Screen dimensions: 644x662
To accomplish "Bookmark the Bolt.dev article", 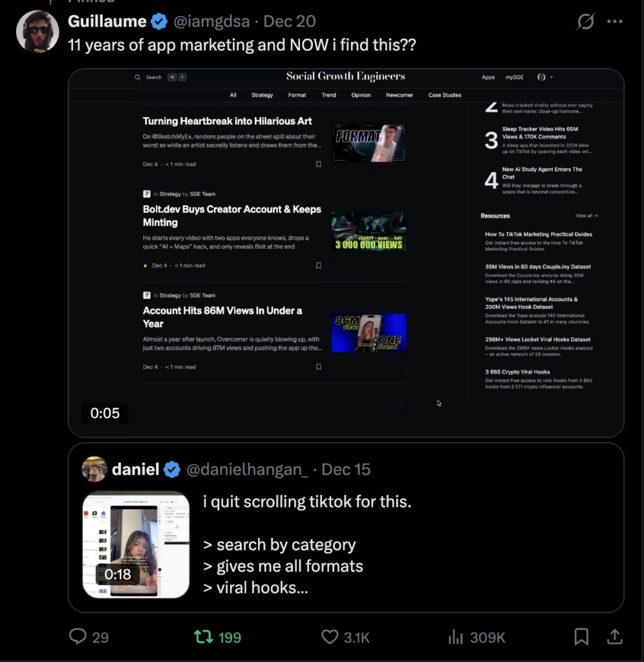I will (319, 265).
